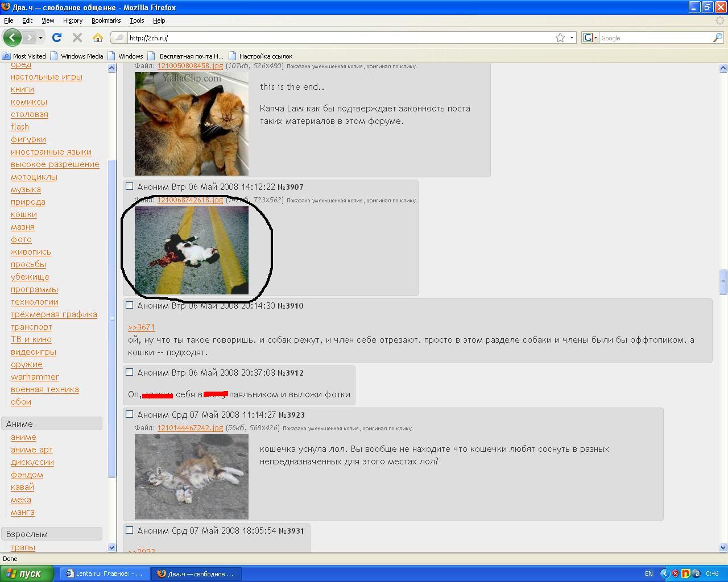Click the main page vertical scrollbar thumb

pyautogui.click(x=723, y=280)
